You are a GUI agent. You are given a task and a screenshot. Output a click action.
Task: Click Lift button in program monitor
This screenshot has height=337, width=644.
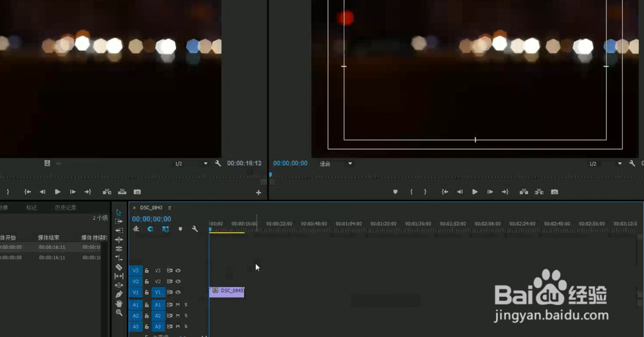click(x=524, y=192)
